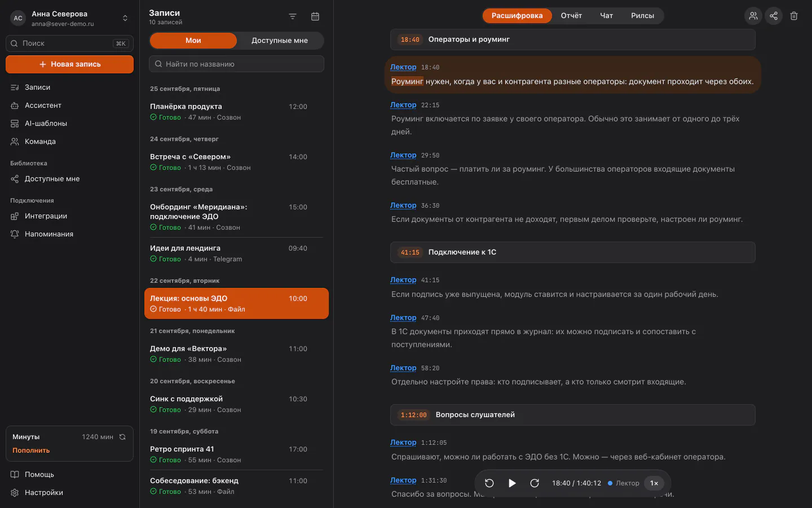Select the Расшифровка tab

tap(517, 16)
